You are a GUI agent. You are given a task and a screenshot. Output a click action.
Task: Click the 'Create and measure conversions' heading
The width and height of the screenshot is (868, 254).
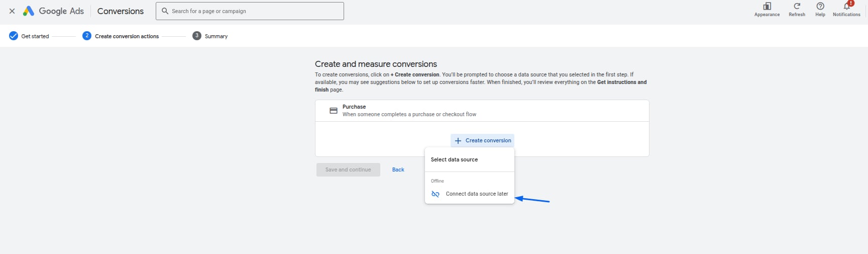pyautogui.click(x=376, y=64)
